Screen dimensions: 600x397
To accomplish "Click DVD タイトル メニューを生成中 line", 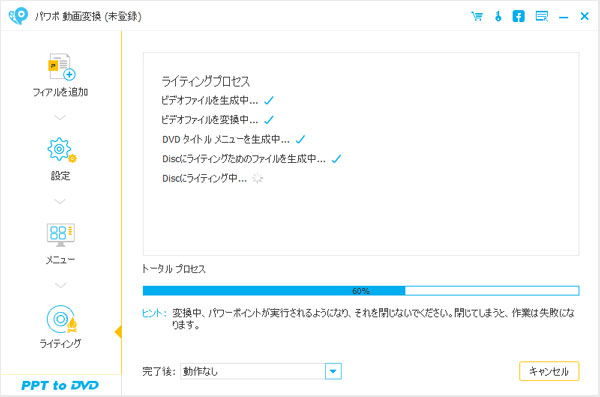I will (226, 139).
